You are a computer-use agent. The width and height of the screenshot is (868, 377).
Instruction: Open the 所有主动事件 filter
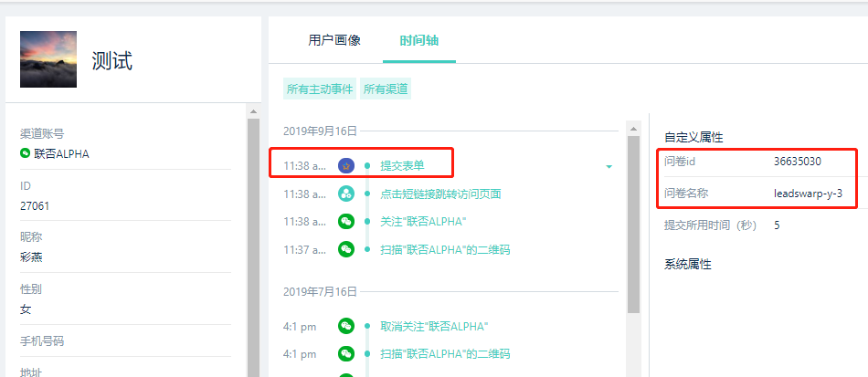(320, 89)
